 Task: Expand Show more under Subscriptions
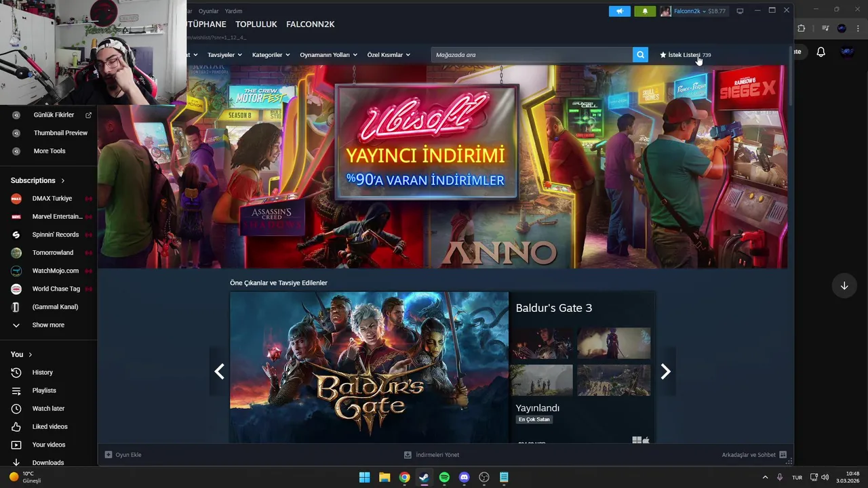(48, 325)
